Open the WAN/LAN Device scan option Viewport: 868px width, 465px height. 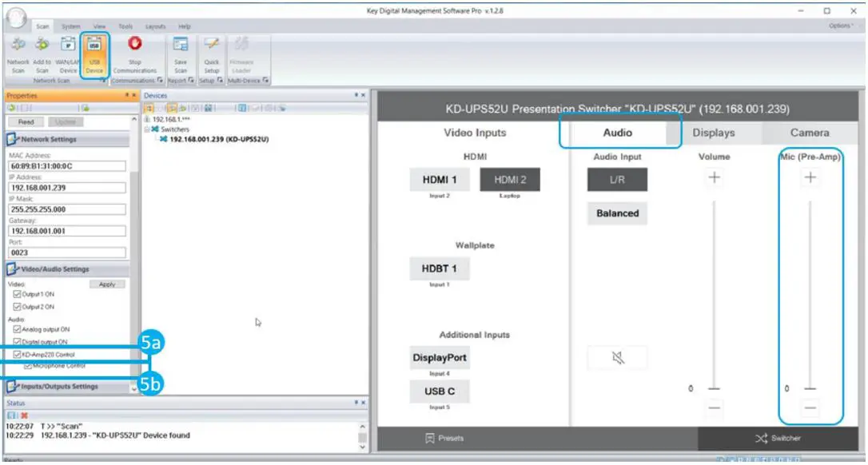point(68,54)
